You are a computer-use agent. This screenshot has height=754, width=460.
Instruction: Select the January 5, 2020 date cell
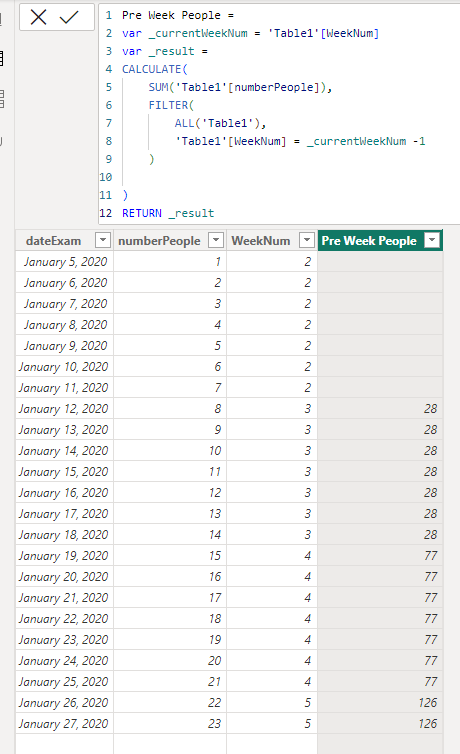65,262
